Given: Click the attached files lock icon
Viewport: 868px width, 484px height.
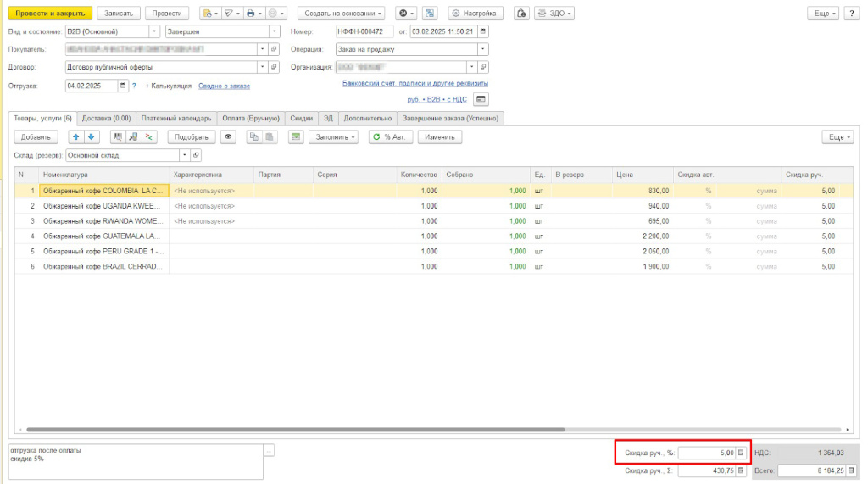Looking at the screenshot, I should 521,14.
